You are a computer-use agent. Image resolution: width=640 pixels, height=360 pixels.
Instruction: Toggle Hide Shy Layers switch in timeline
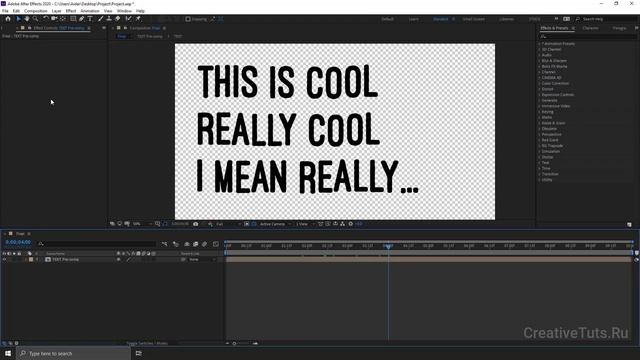[187, 244]
